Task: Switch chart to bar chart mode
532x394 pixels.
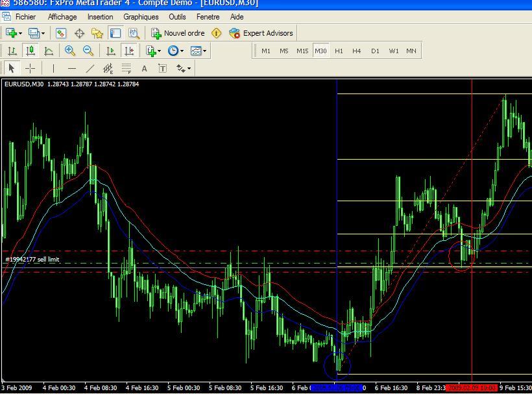Action: (12, 51)
